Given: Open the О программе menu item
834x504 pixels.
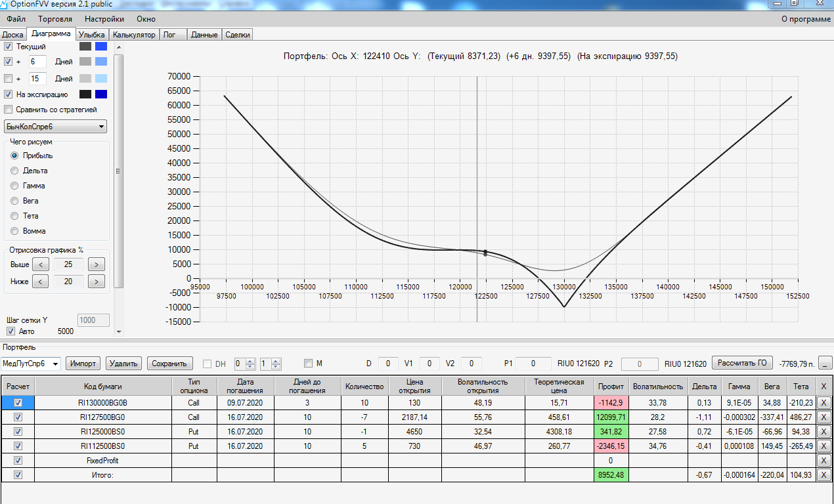Looking at the screenshot, I should (806, 19).
